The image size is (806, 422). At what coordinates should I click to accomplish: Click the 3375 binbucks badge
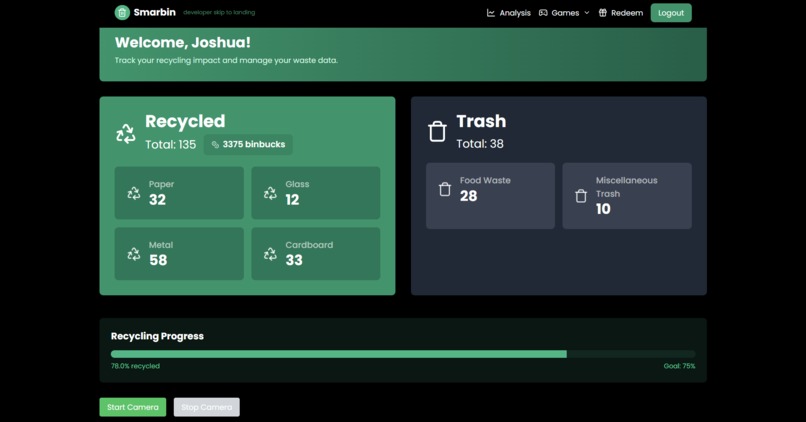click(x=248, y=144)
